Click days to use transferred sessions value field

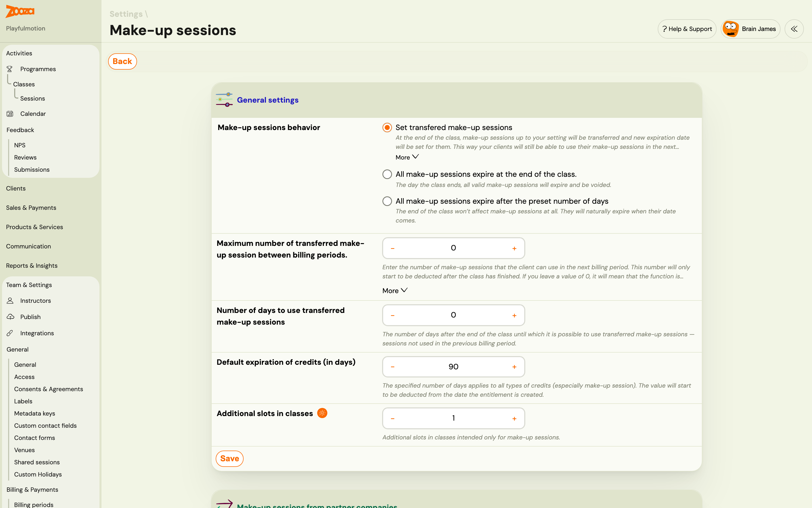453,315
